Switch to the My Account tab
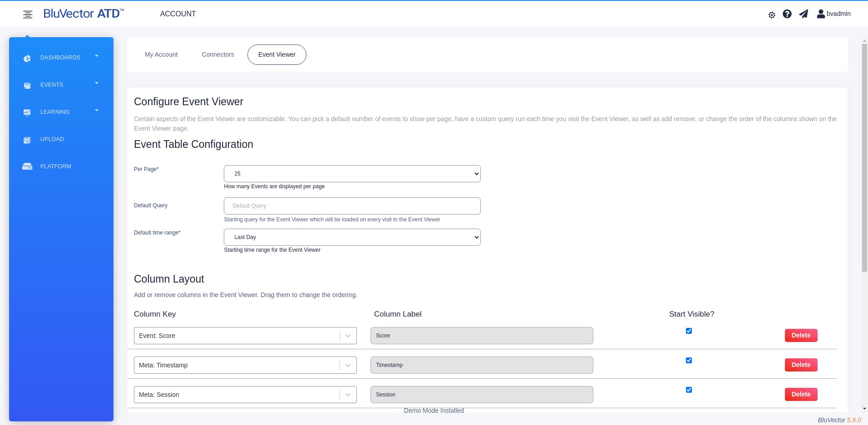 (161, 54)
